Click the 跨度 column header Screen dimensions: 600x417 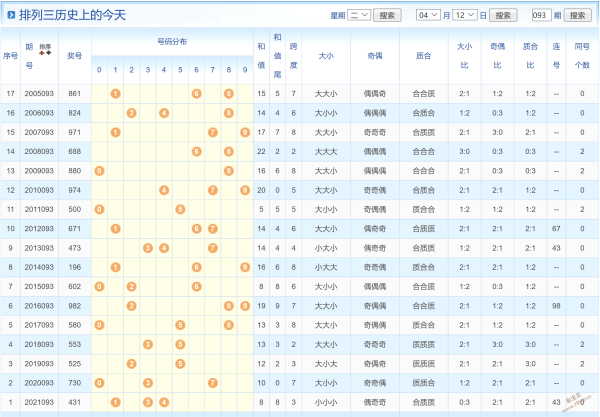pyautogui.click(x=293, y=56)
